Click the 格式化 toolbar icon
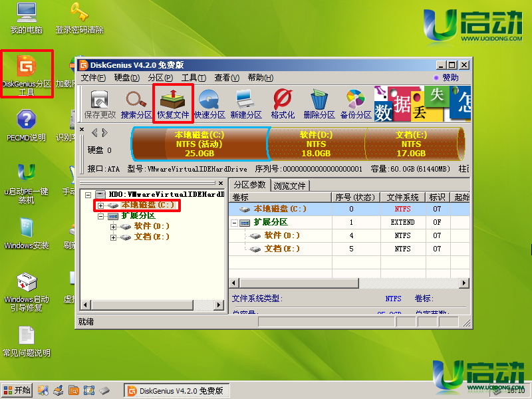This screenshot has width=532, height=399. click(x=283, y=104)
